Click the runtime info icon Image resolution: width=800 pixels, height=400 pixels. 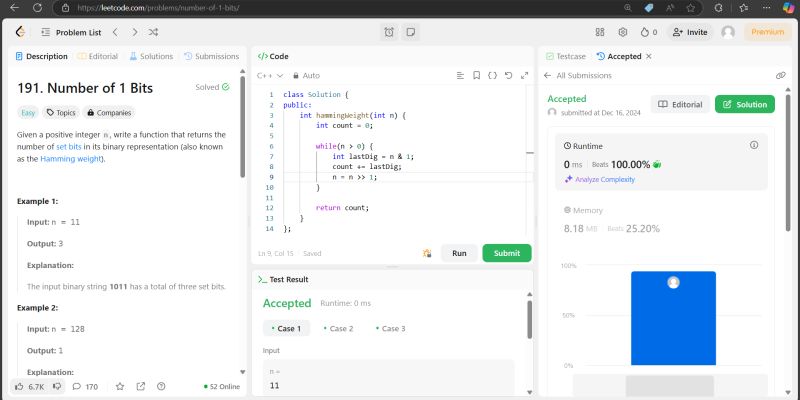pyautogui.click(x=754, y=145)
